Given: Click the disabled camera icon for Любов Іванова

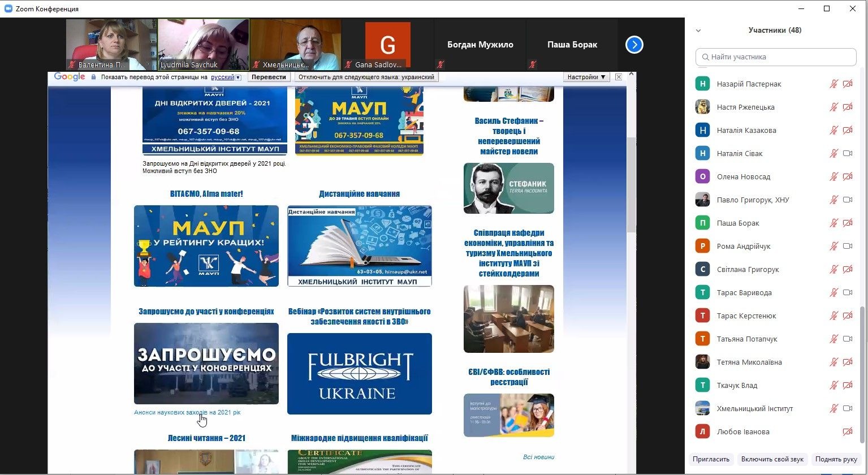Looking at the screenshot, I should (x=847, y=431).
